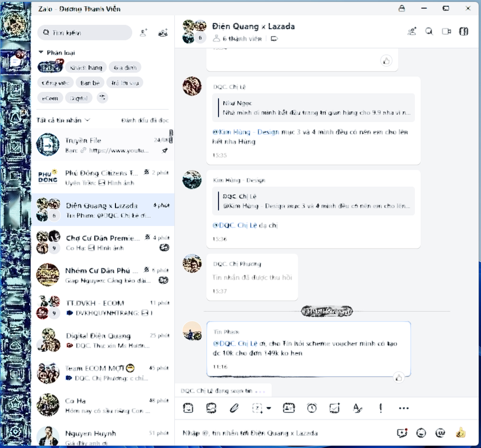Open messages tab in the left sidebar
481x448 pixels.
point(15,60)
